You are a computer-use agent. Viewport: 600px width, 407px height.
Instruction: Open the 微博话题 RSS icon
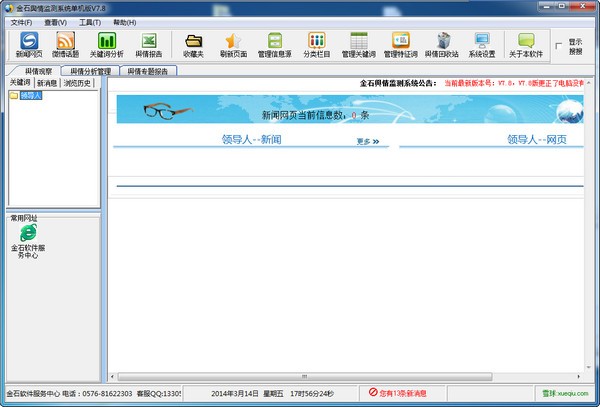pos(65,45)
